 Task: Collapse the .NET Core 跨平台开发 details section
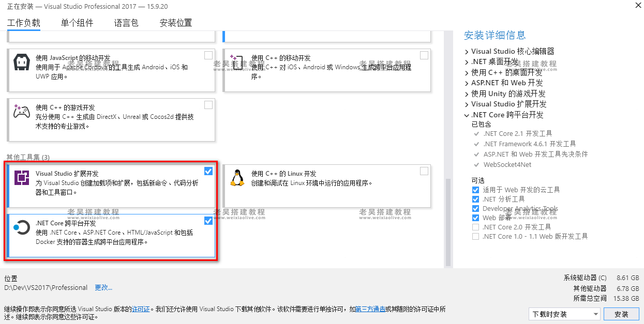click(467, 115)
